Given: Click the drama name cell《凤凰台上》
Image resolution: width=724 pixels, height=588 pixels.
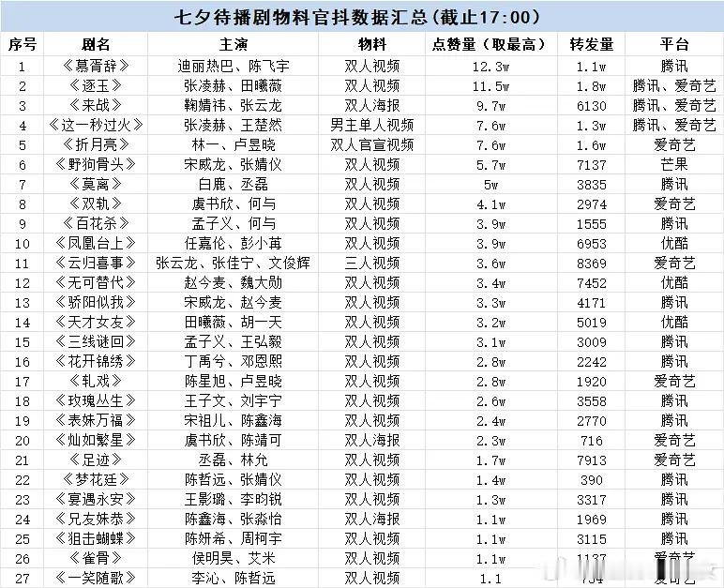Looking at the screenshot, I should pos(96,243).
